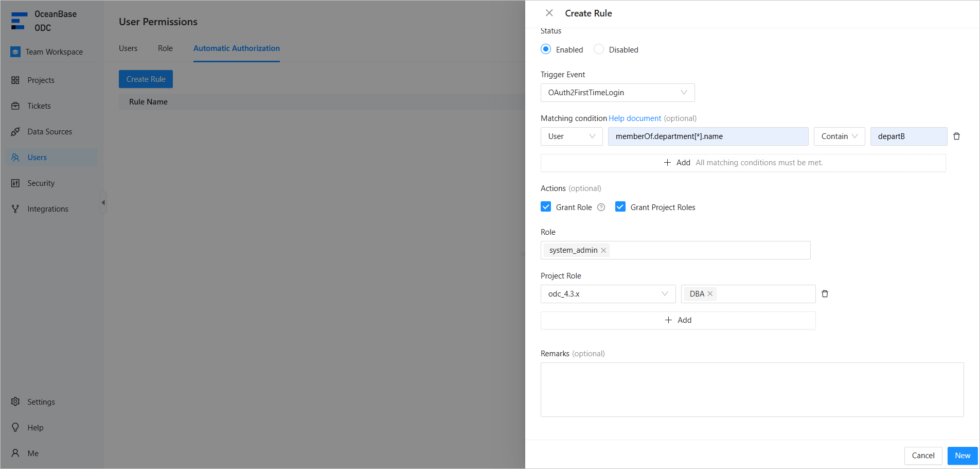This screenshot has height=469, width=980.
Task: Uncheck the Grant Role checkbox
Action: (x=546, y=207)
